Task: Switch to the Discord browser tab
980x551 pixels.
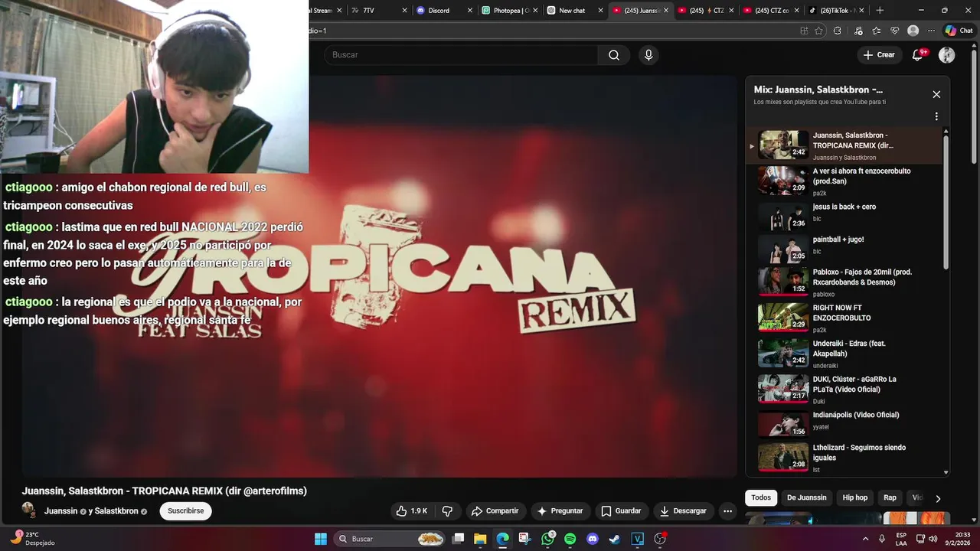Action: tap(444, 11)
